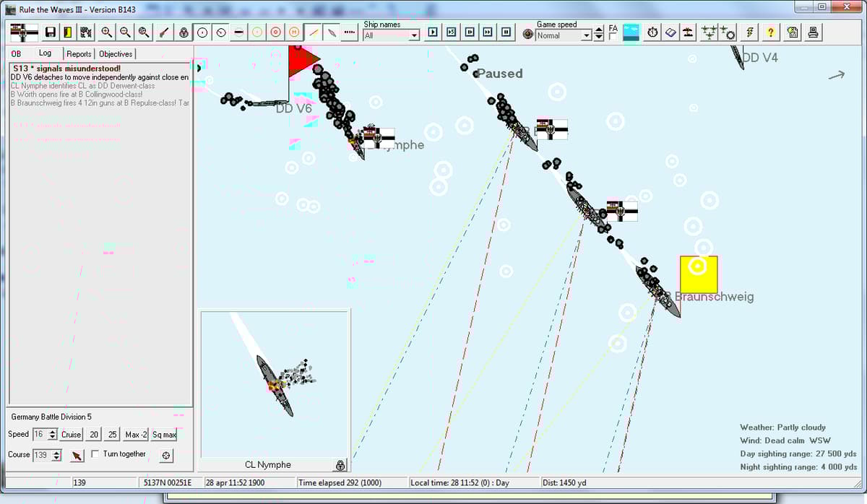This screenshot has height=504, width=867.
Task: Open the Objectives tab
Action: (x=116, y=54)
